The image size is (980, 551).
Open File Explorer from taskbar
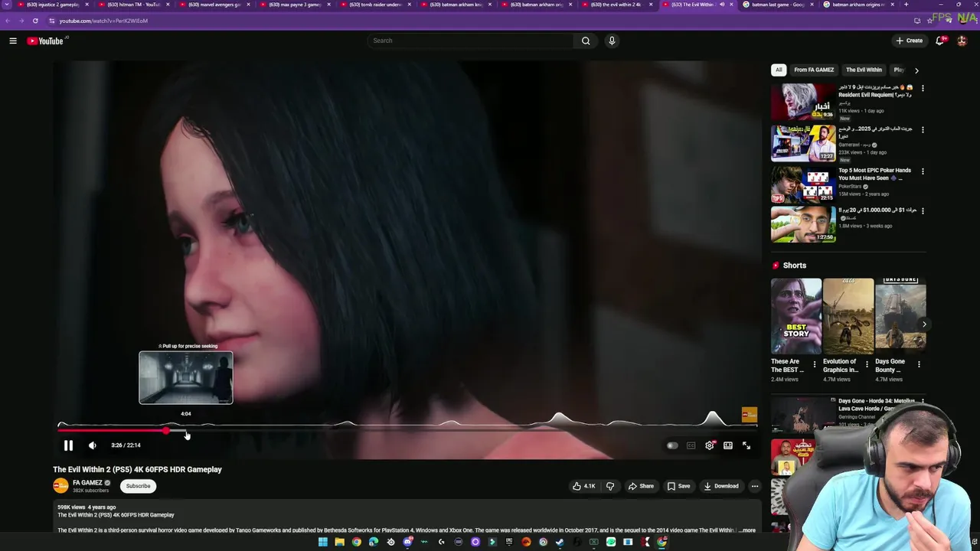(339, 542)
